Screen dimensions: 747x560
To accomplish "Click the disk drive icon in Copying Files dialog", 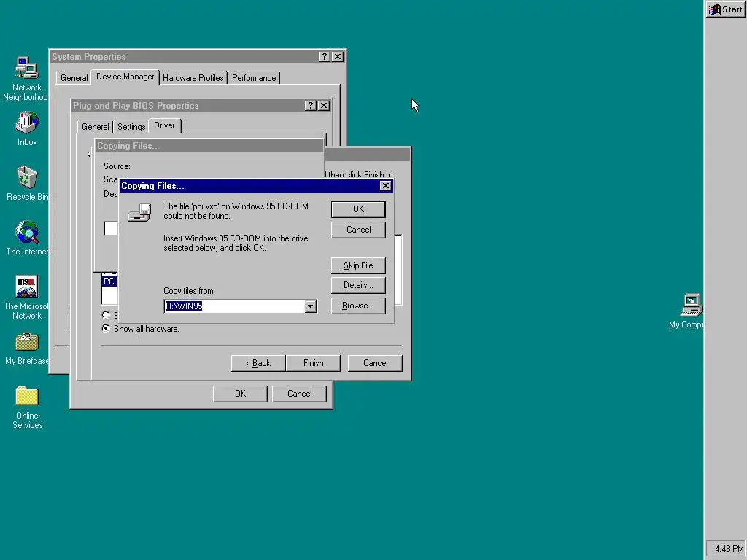I will coord(139,212).
